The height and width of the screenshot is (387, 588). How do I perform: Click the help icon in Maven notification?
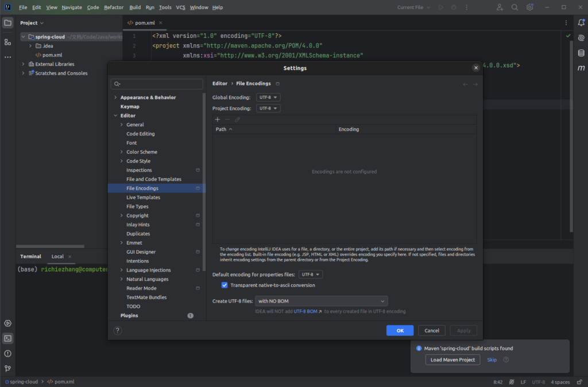tap(506, 359)
